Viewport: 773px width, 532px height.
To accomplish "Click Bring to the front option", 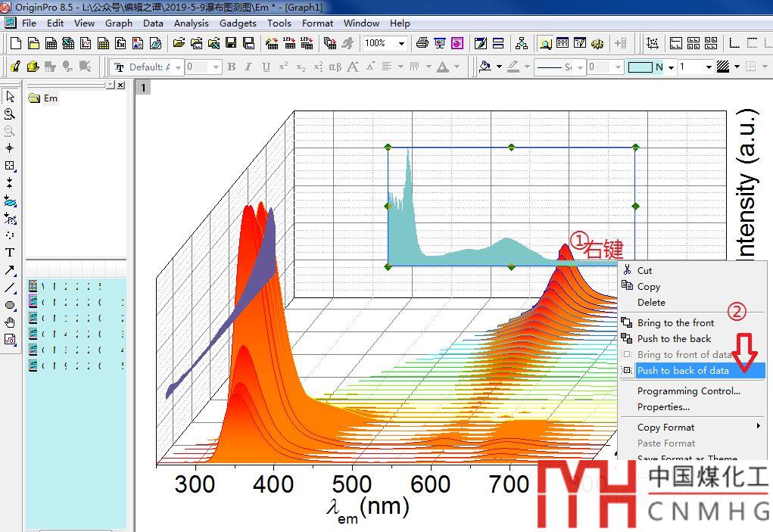I will tap(675, 323).
